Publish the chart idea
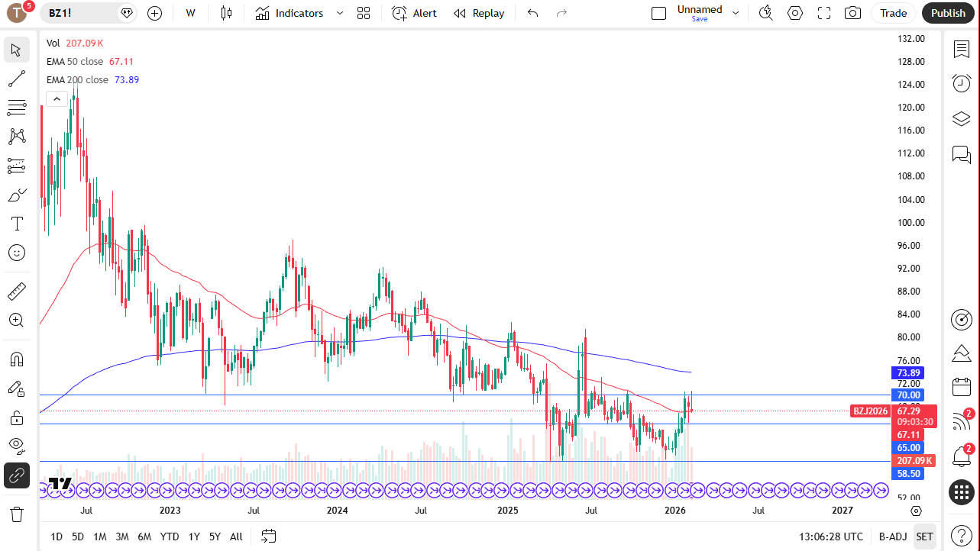Viewport: 980px width, 551px height. (948, 13)
